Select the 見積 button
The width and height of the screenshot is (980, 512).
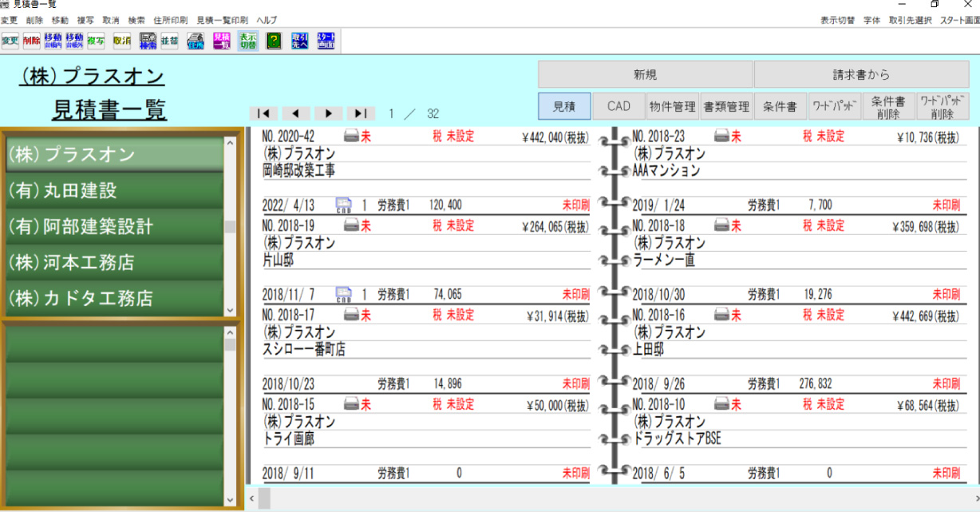tap(564, 106)
